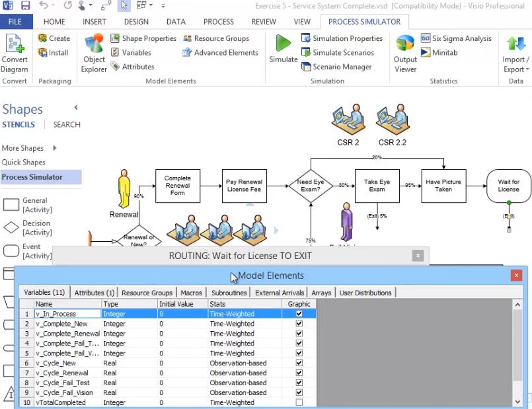Open the touch mode dropdown arrow
The image size is (532, 409).
[x=91, y=5]
